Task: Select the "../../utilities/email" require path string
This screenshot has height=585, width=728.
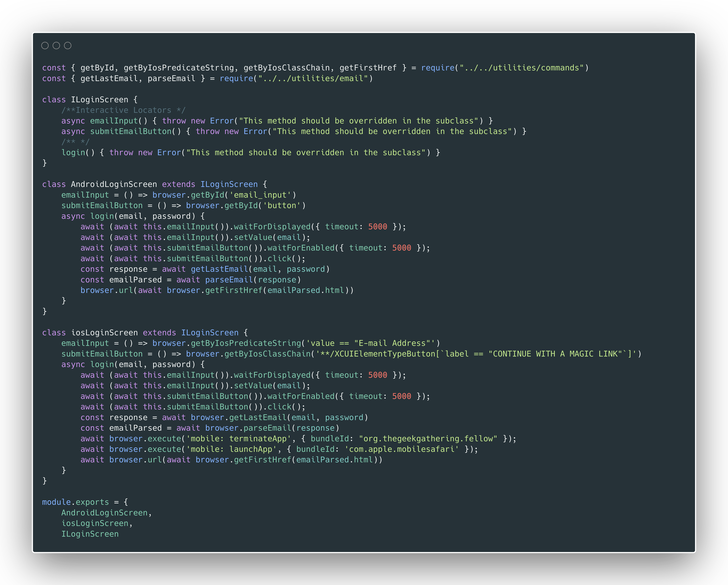Action: 313,78
